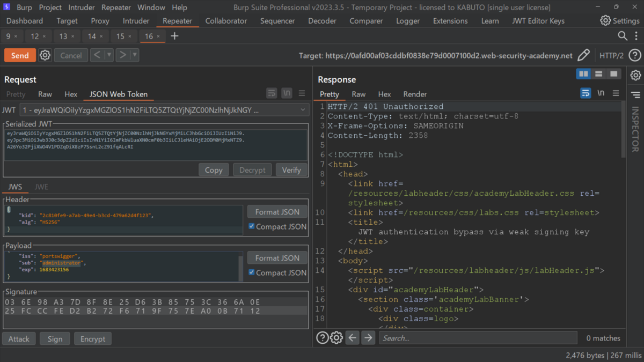
Task: Click Verify for the JWT
Action: (291, 169)
